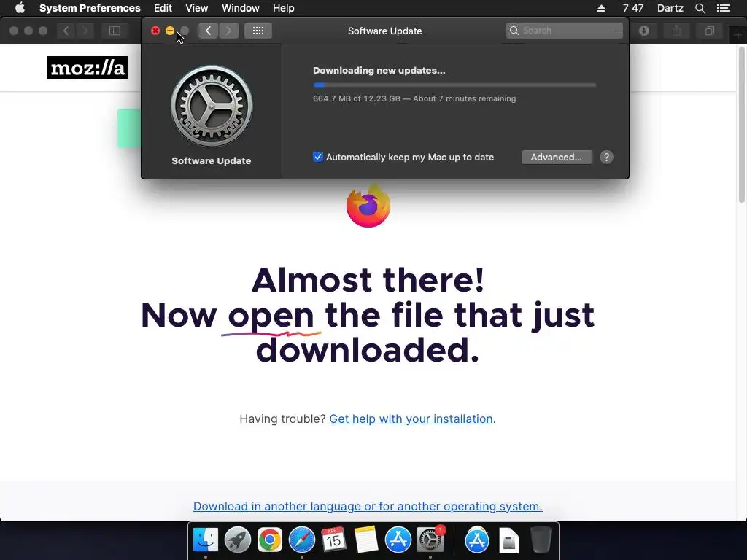Open Get help with your installation link
This screenshot has height=560, width=747.
point(411,419)
